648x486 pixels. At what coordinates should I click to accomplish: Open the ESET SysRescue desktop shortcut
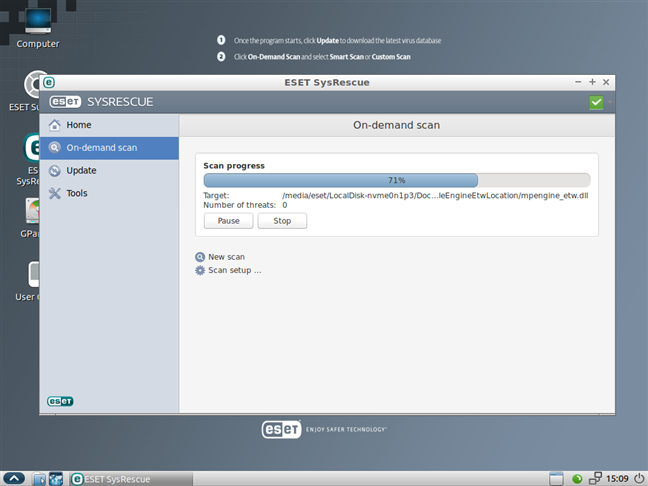(27, 160)
